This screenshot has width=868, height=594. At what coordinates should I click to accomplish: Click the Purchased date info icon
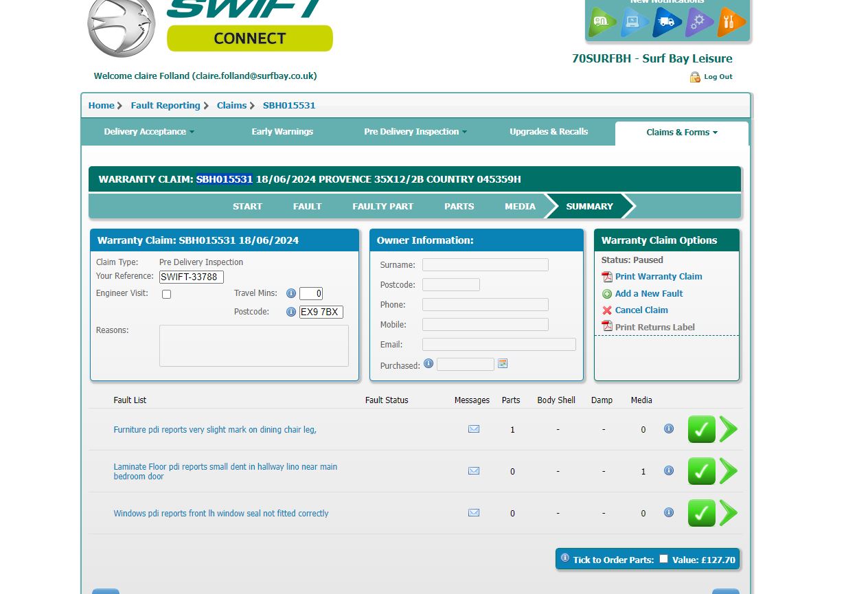click(x=429, y=363)
